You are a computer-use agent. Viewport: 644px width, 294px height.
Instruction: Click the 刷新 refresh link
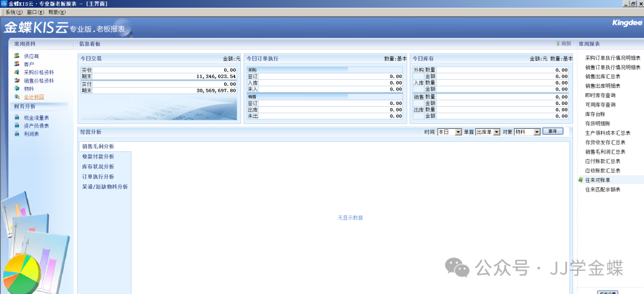563,44
